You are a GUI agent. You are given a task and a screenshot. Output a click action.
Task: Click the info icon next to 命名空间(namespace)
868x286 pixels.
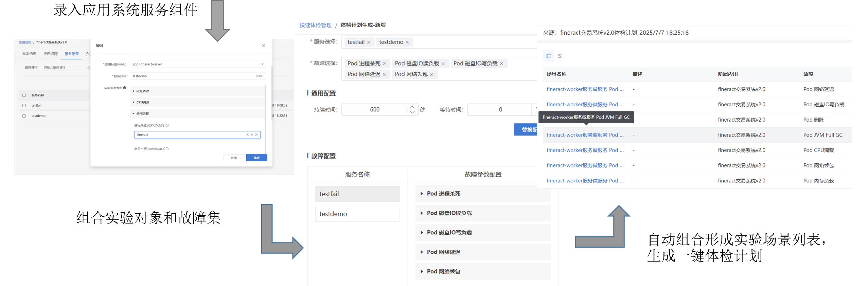[167, 149]
